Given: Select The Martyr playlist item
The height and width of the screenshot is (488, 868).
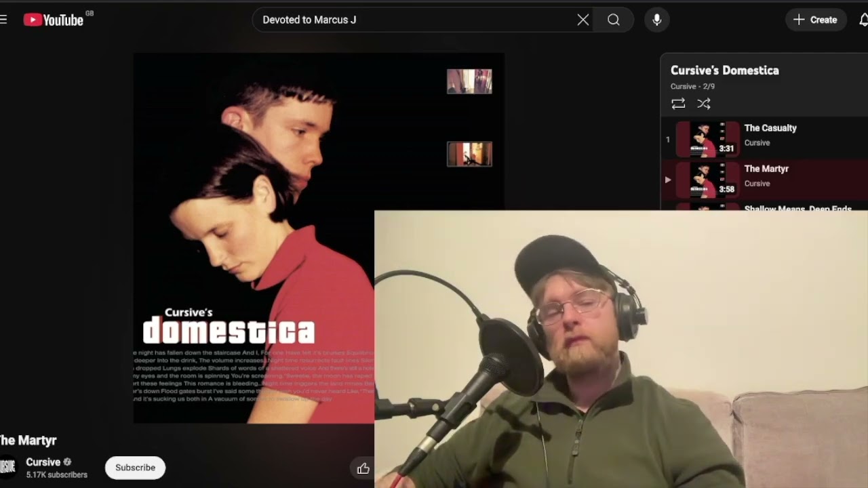Looking at the screenshot, I should 765,180.
